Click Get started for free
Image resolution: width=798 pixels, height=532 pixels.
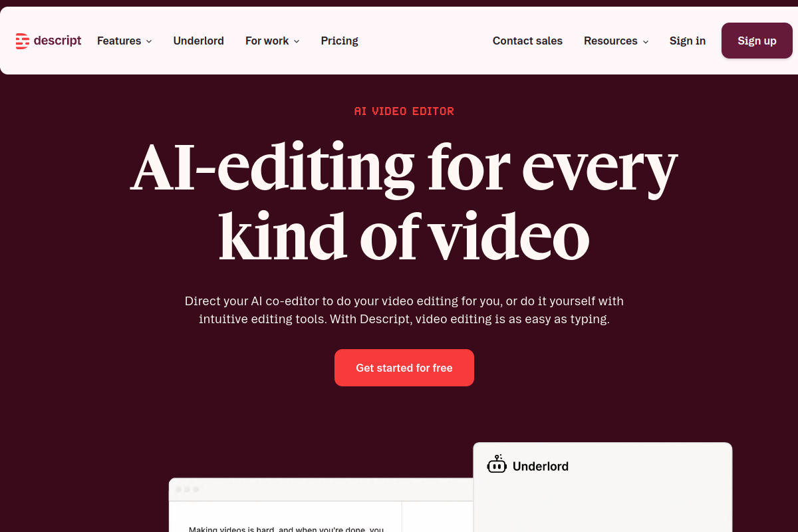404,368
